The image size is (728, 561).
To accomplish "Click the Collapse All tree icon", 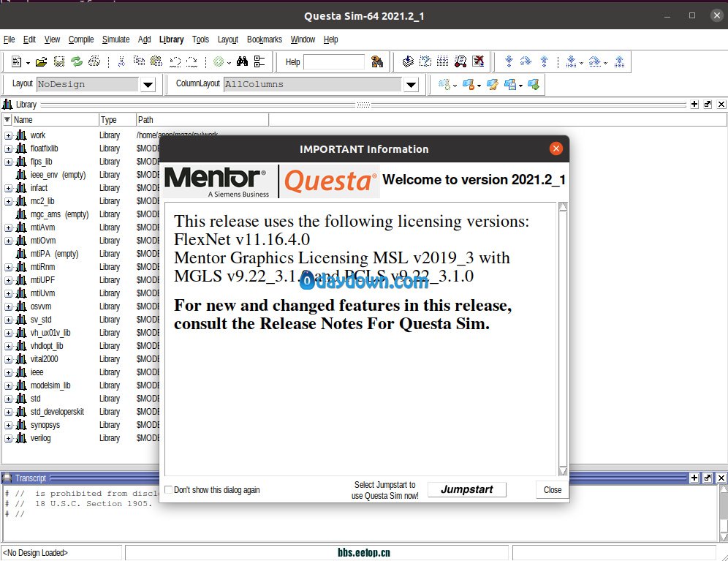I will [259, 61].
